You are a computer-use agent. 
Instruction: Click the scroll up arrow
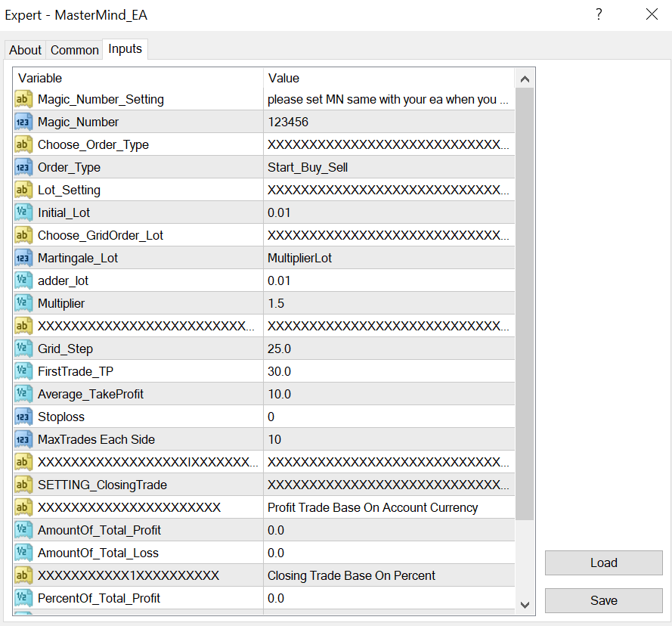tap(525, 79)
